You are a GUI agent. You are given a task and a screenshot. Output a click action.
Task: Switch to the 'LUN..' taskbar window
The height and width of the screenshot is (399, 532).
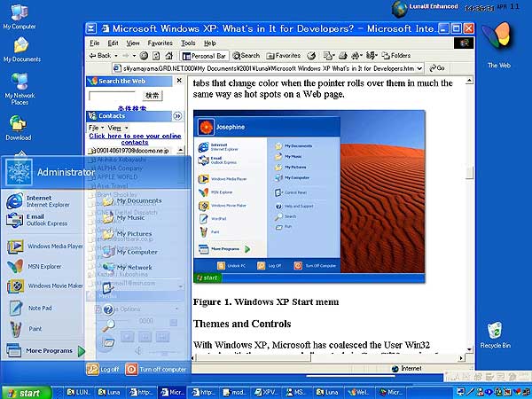pos(79,393)
